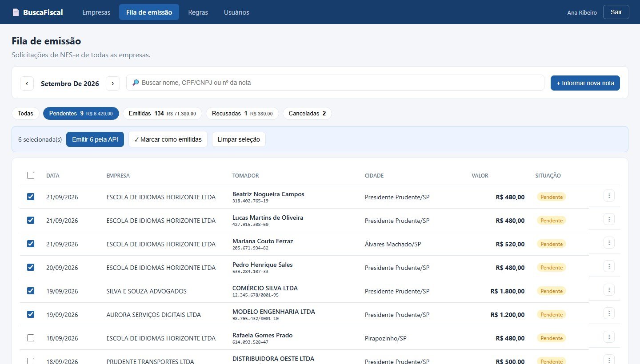Uncheck the COMÉRCIO SILVA LTDA row

click(x=31, y=291)
